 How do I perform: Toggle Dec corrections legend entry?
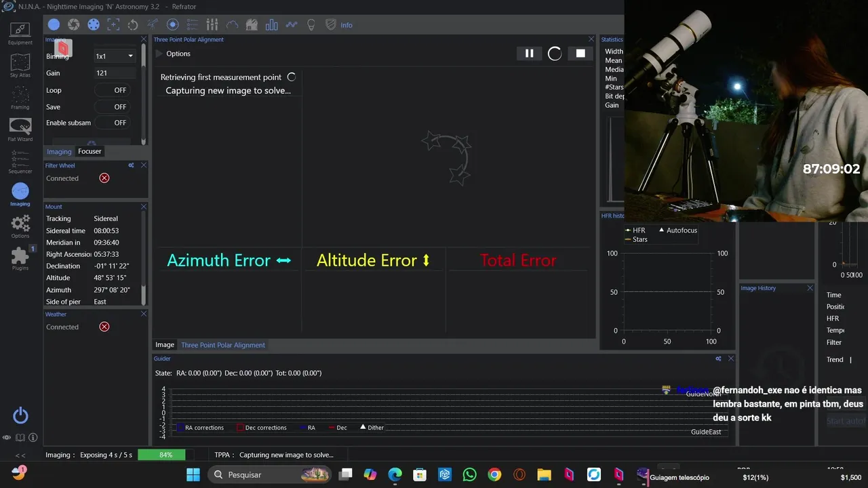pyautogui.click(x=262, y=428)
